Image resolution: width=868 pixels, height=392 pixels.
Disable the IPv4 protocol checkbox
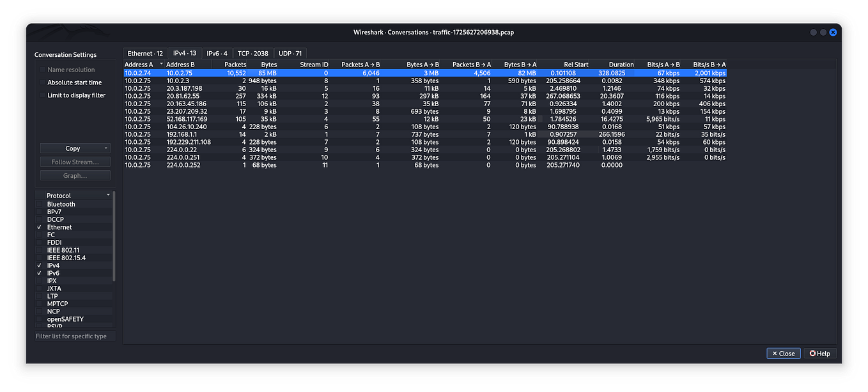(x=40, y=265)
